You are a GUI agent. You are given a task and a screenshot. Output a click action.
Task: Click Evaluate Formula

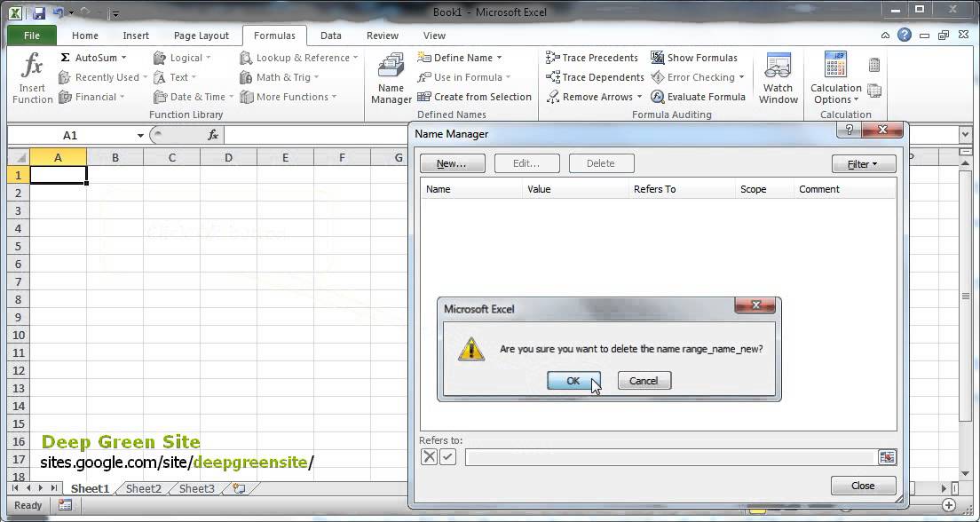[698, 97]
